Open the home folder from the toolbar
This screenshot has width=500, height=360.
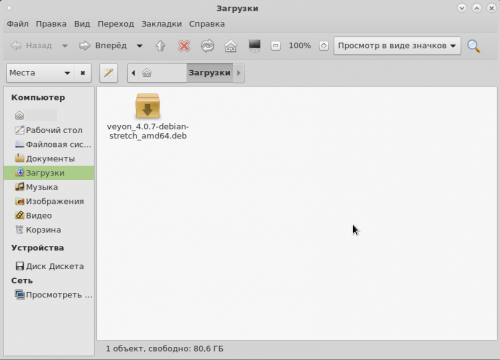(231, 46)
